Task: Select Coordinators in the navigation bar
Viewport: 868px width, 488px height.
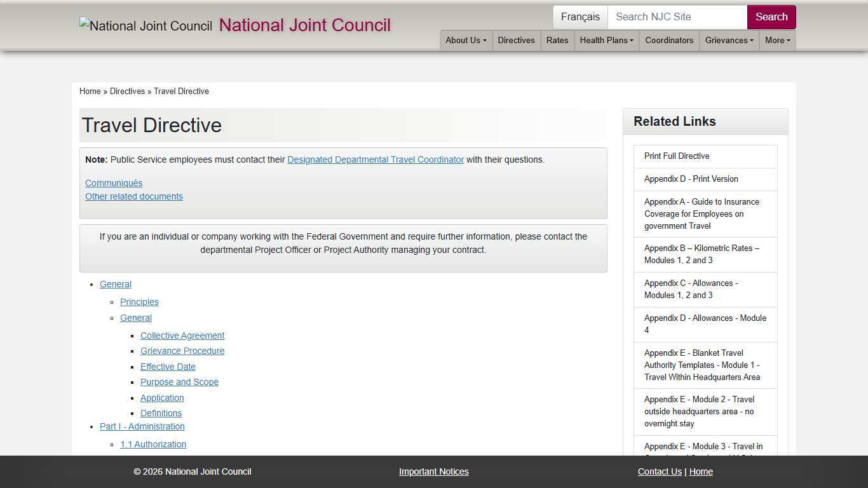Action: pos(669,40)
